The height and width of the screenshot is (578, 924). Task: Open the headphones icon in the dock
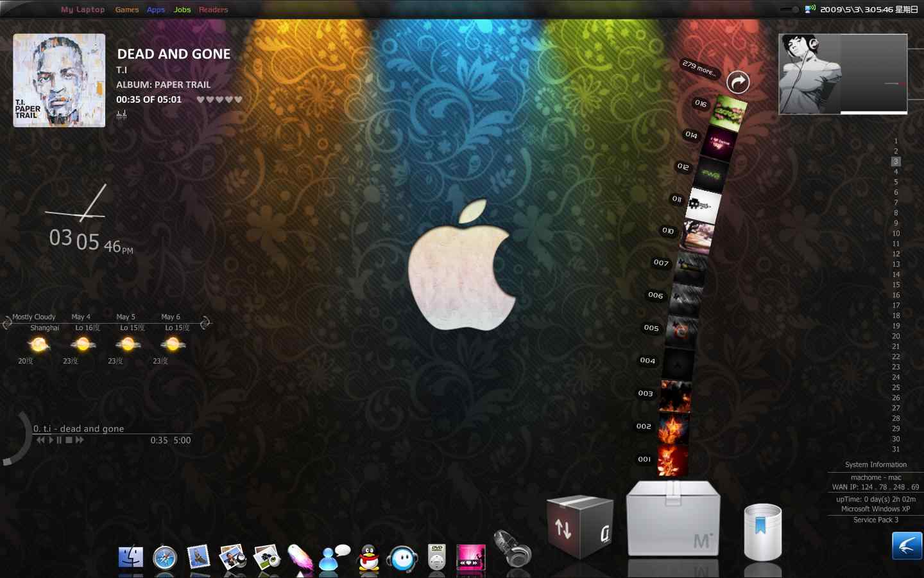point(512,548)
